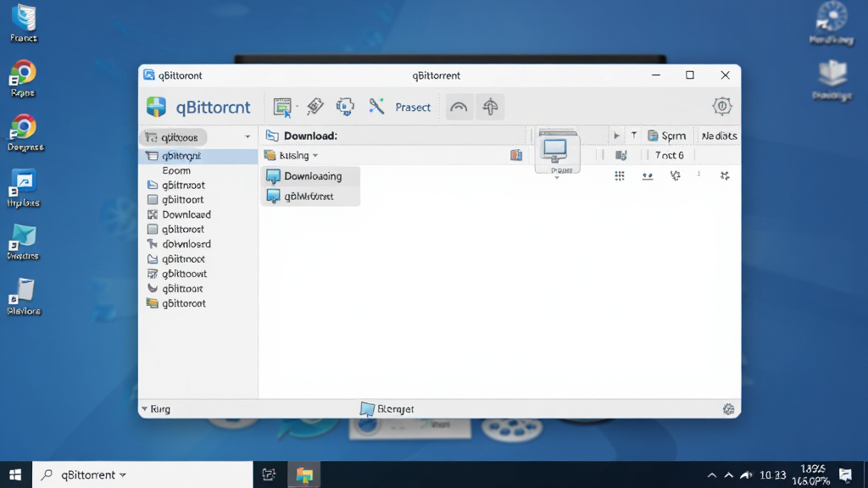Click the Download: header folder icon
The width and height of the screenshot is (868, 488).
tap(272, 136)
